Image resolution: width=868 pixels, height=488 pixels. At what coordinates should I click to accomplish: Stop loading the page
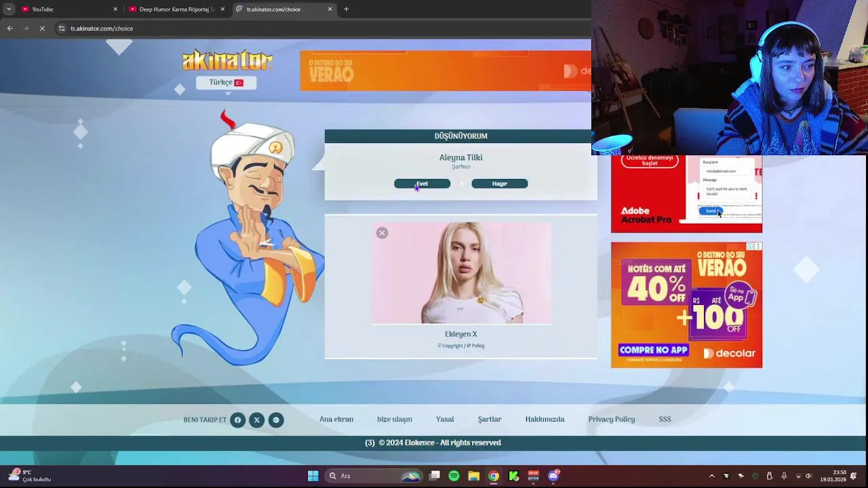(42, 28)
